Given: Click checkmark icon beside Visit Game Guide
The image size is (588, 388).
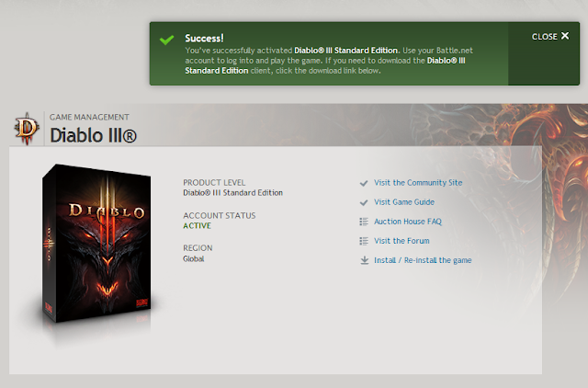Looking at the screenshot, I should click(364, 202).
